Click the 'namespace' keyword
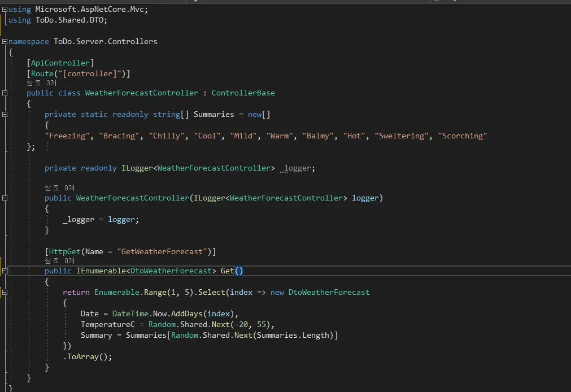Screen dimensions: 571x392 tap(28, 42)
